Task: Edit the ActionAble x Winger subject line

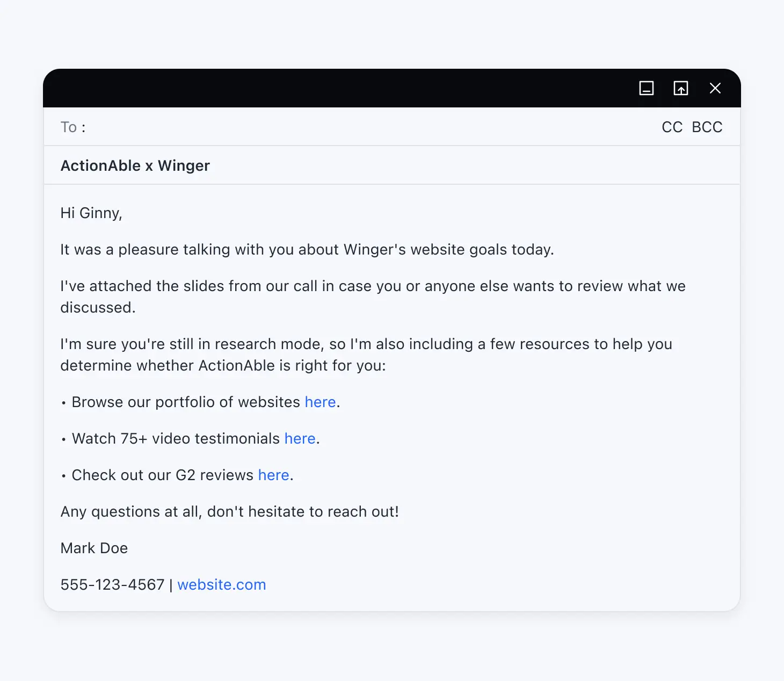Action: point(135,165)
